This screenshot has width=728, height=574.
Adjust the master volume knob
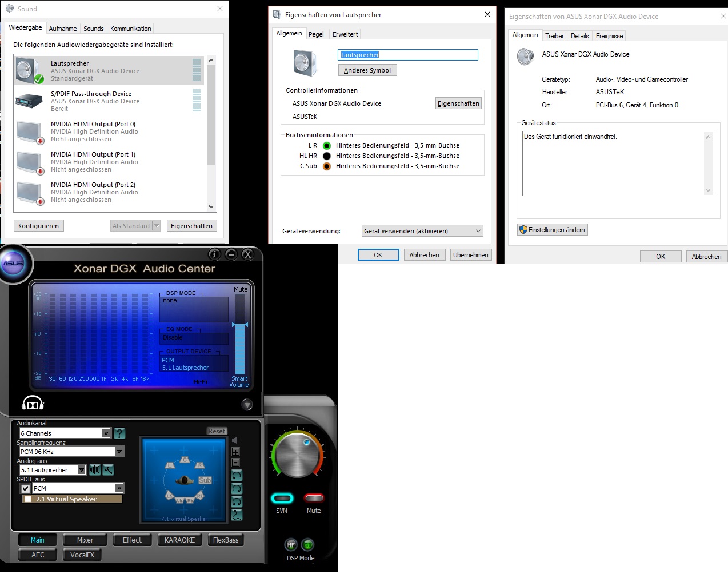pyautogui.click(x=297, y=455)
